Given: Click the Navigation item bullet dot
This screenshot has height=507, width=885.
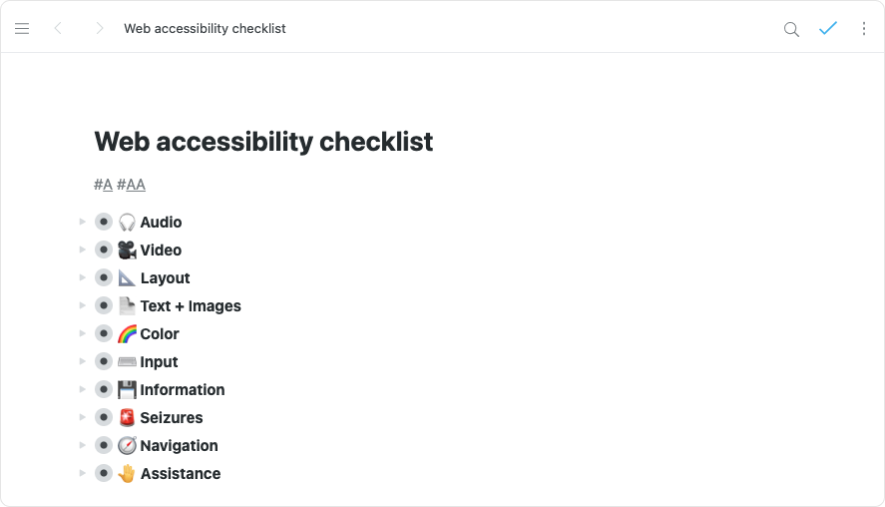Looking at the screenshot, I should 104,446.
